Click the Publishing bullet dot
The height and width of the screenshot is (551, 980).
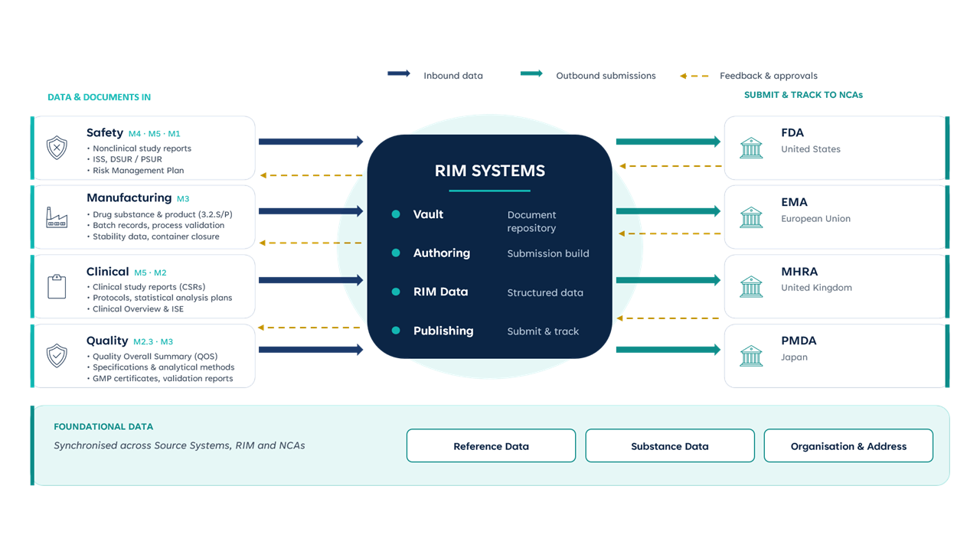(396, 331)
